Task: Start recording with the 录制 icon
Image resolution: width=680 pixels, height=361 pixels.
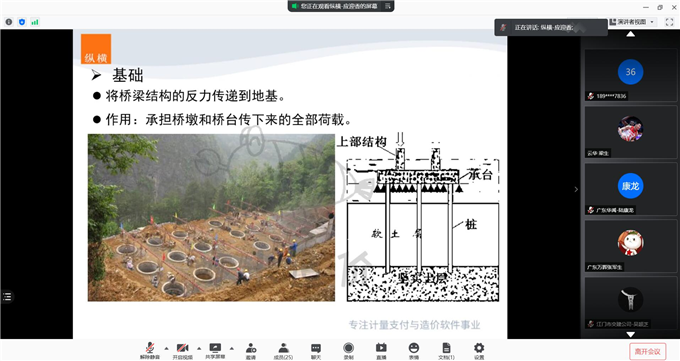Action: point(348,351)
